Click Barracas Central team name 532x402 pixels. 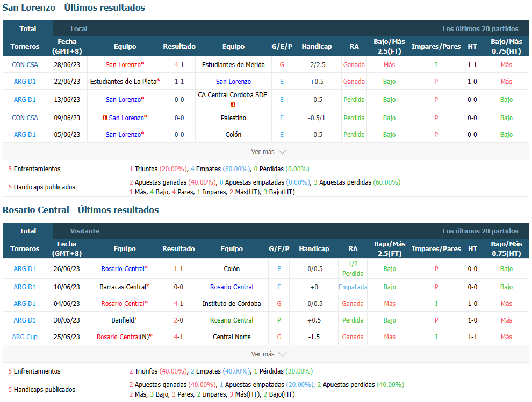pyautogui.click(x=123, y=287)
